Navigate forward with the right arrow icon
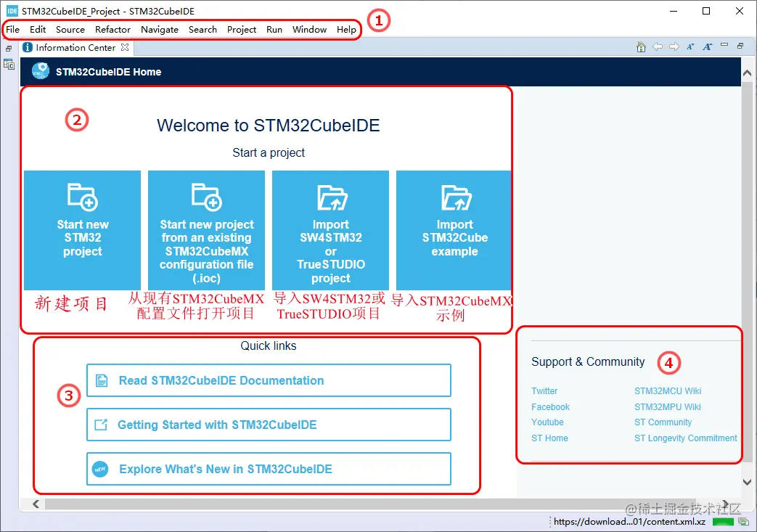Screen dimensions: 757x532 point(674,47)
